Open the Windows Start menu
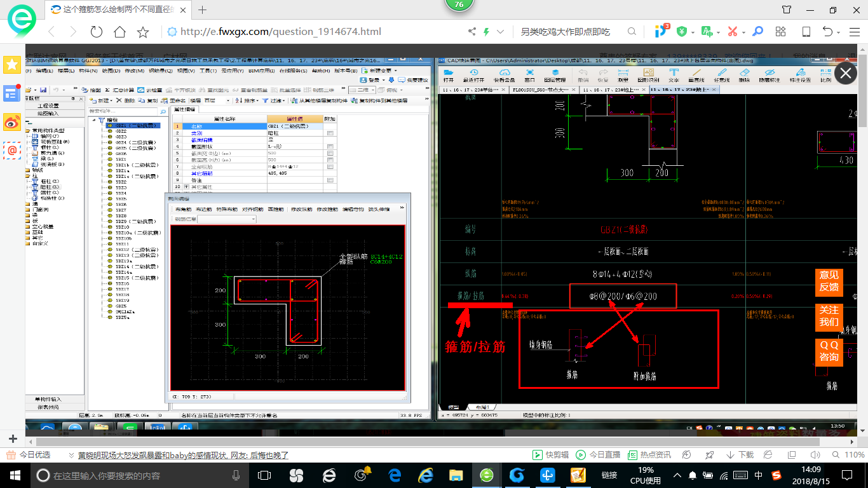 pos(15,475)
